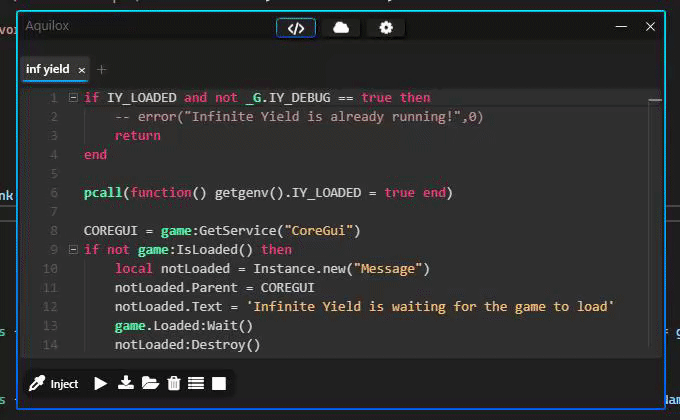The width and height of the screenshot is (680, 420).
Task: Minimize the Aquilox window
Action: (621, 27)
